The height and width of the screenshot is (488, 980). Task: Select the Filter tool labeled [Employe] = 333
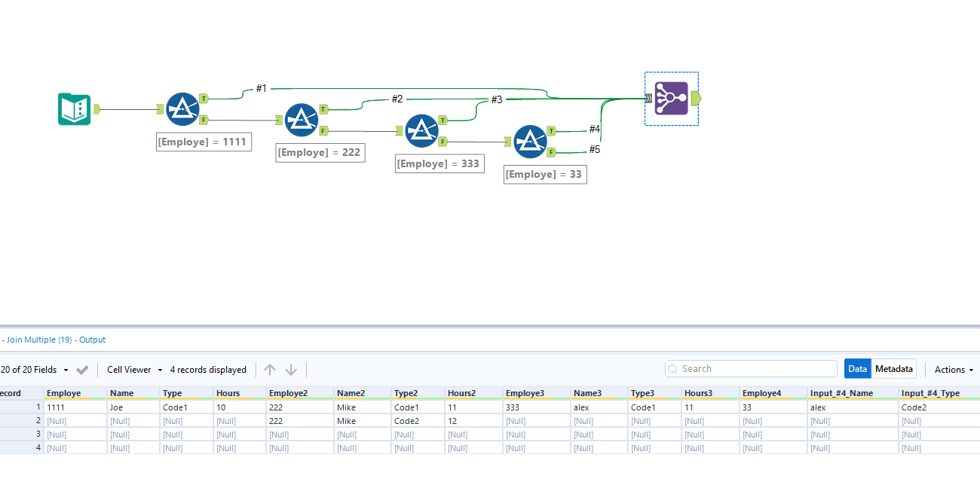421,130
